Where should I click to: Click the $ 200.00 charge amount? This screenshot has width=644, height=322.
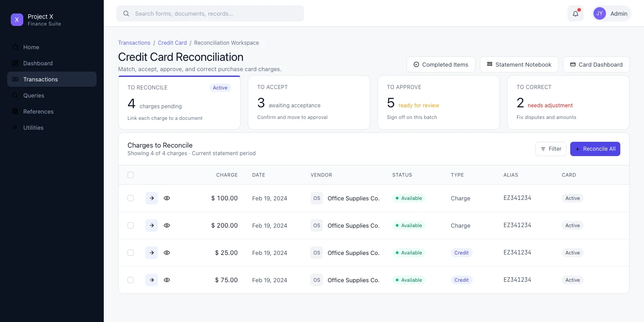pos(225,225)
